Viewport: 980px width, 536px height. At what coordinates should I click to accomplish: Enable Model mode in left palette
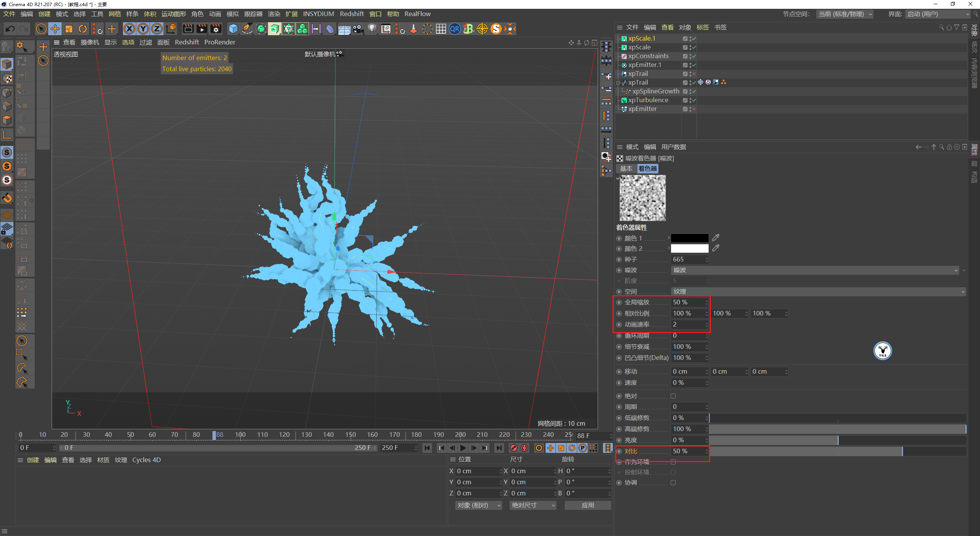click(7, 64)
